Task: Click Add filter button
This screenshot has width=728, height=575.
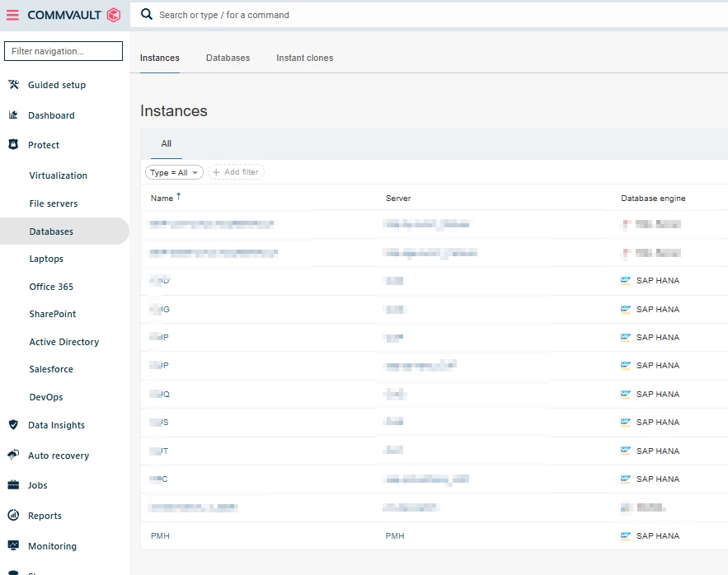Action: tap(236, 172)
